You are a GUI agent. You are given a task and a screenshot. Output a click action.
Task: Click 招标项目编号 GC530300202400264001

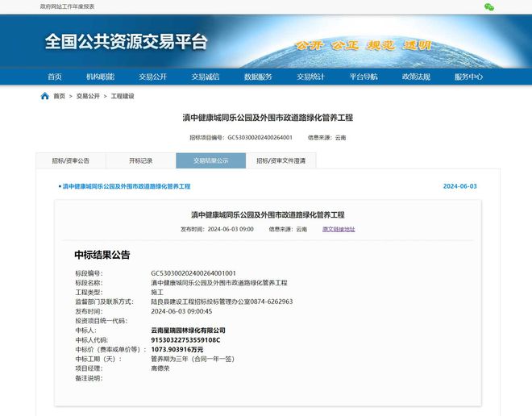coord(241,137)
